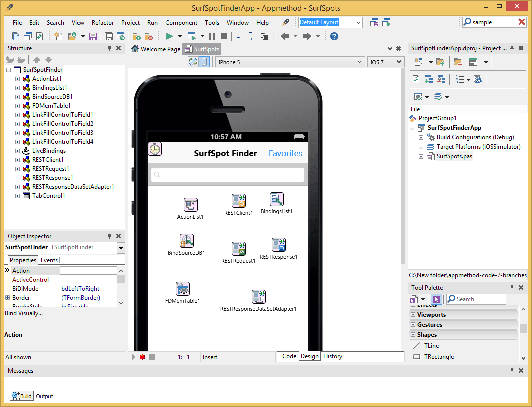Viewport: 532px width, 407px height.
Task: Click the back navigation arrow in toolbar
Action: click(285, 36)
